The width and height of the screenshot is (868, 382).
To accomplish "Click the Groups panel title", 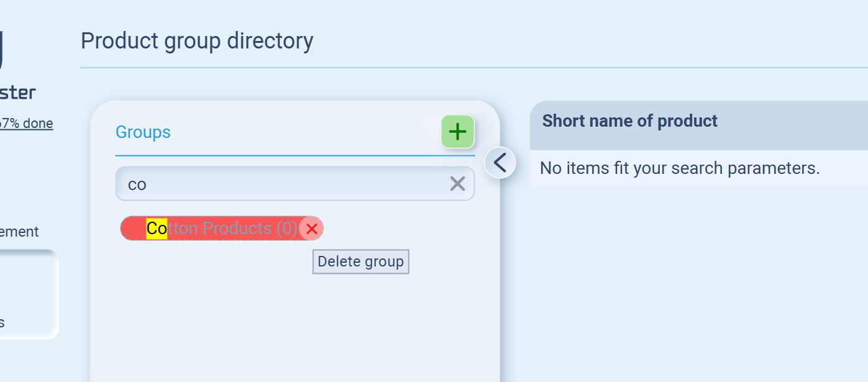I will point(143,132).
